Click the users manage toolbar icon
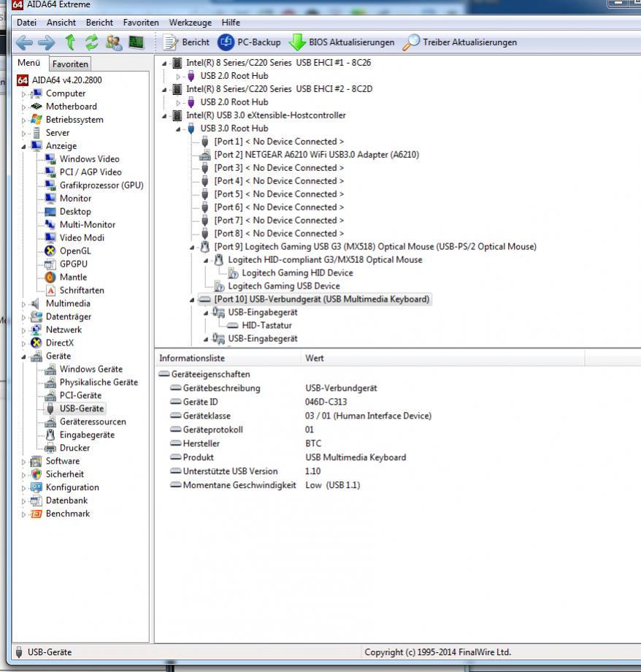This screenshot has height=672, width=641. coord(114,42)
